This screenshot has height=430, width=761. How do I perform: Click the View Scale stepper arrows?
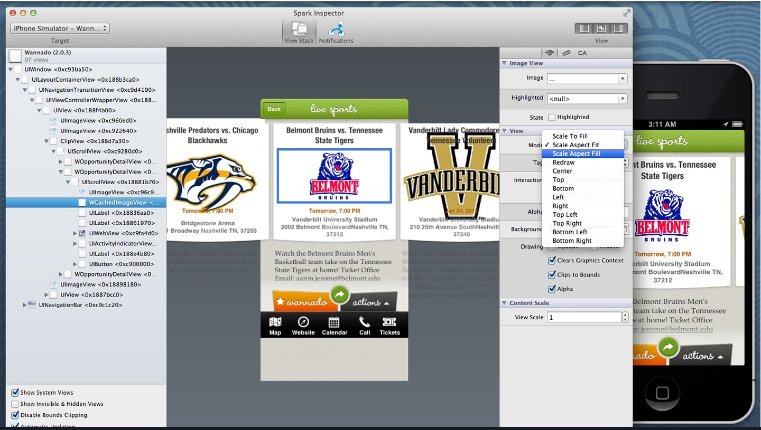coord(625,317)
